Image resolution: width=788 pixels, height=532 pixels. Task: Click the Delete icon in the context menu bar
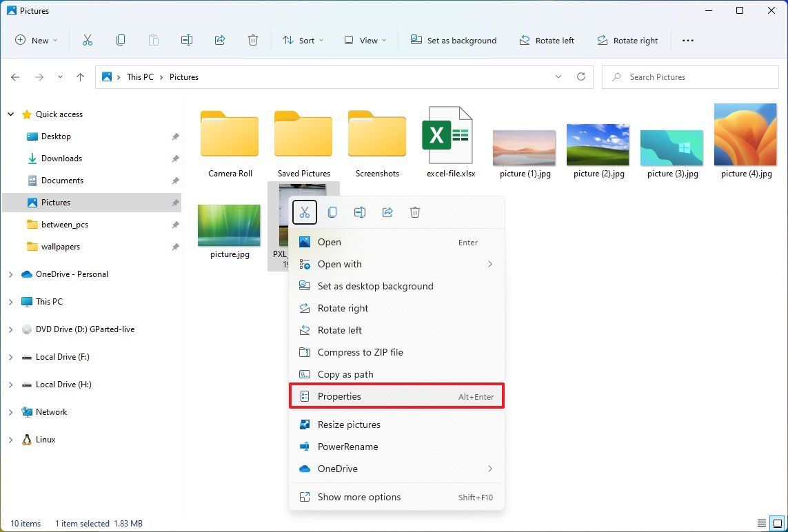coord(414,212)
